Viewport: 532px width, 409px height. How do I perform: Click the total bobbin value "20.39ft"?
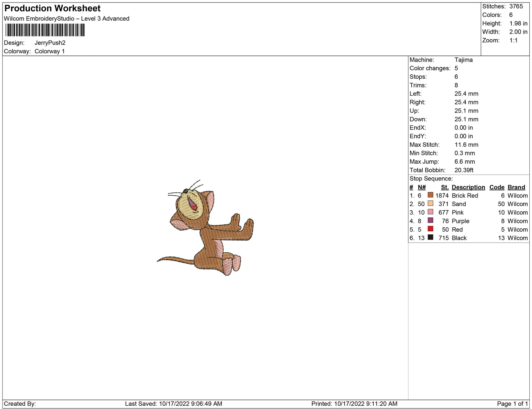pyautogui.click(x=464, y=170)
